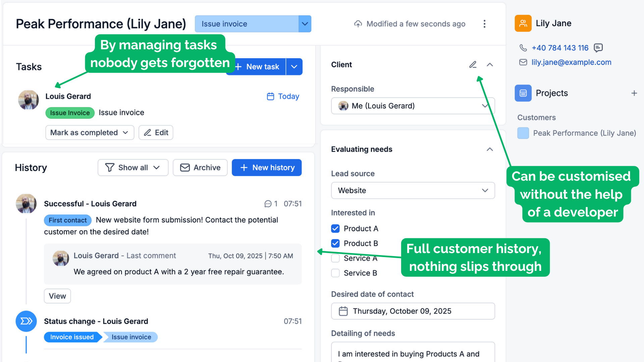Click the View button under the last comment
644x362 pixels.
[57, 296]
